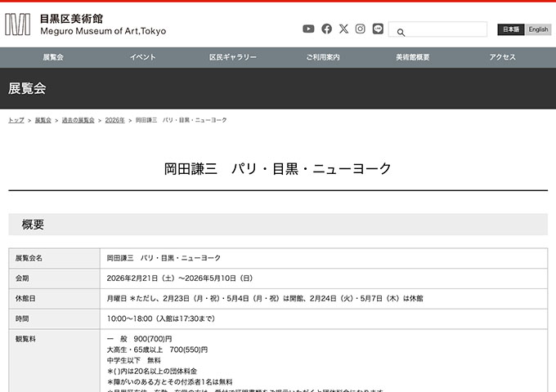Click the 会期 table row label
This screenshot has width=556, height=392.
click(x=22, y=278)
